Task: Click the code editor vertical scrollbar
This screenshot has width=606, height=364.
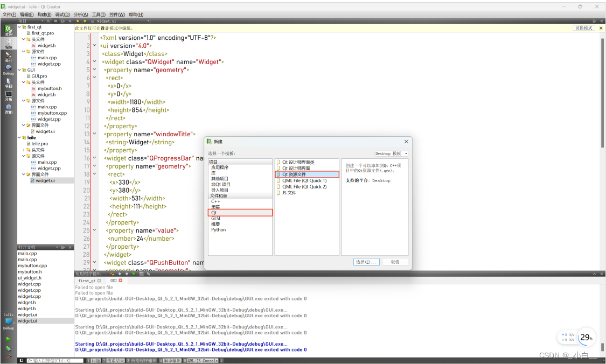Action: click(602, 93)
